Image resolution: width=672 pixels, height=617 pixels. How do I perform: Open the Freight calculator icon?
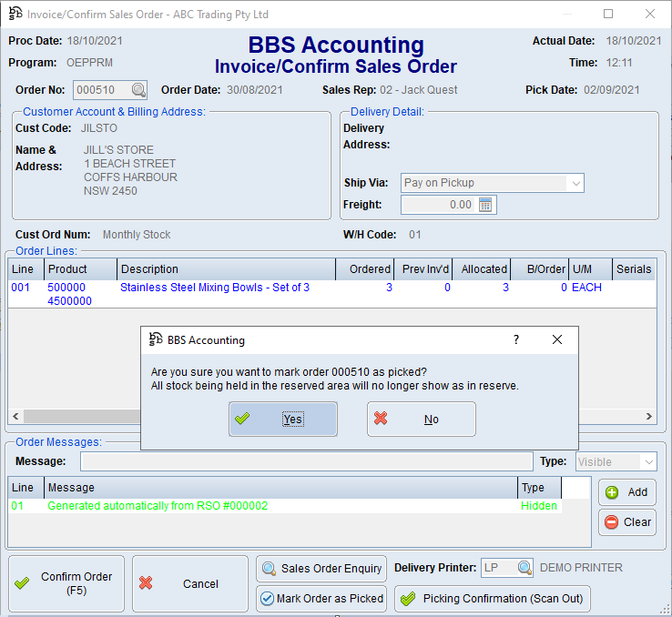(486, 205)
